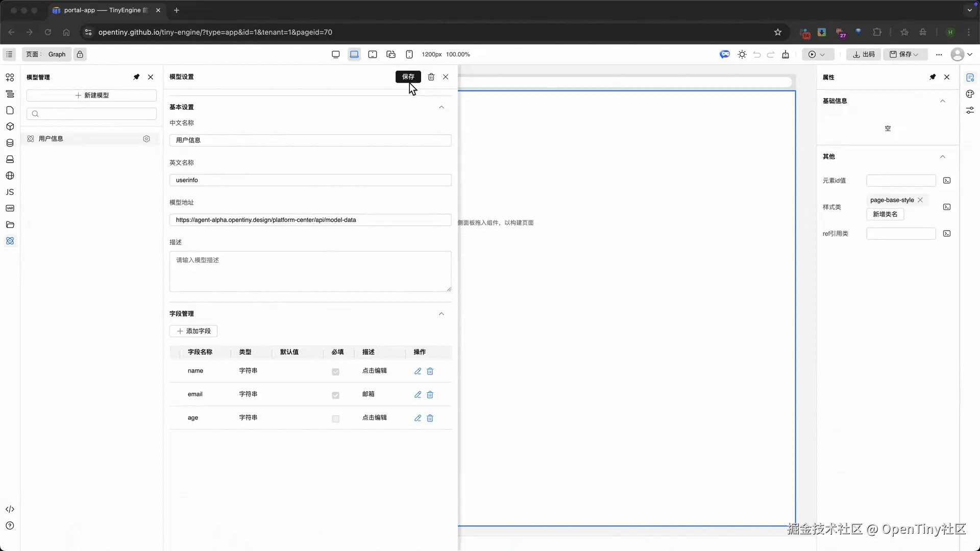Open the JS panel in the sidebar
Screen dimensions: 980x551
pos(10,192)
